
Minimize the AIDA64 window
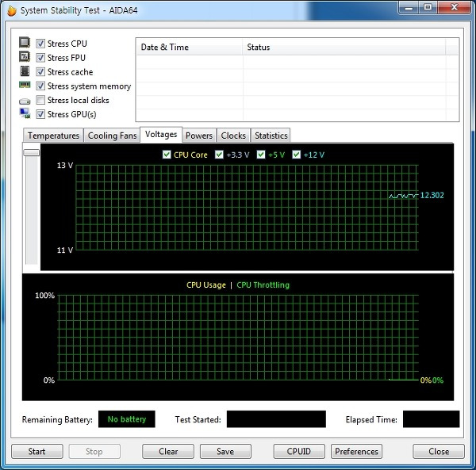point(409,8)
